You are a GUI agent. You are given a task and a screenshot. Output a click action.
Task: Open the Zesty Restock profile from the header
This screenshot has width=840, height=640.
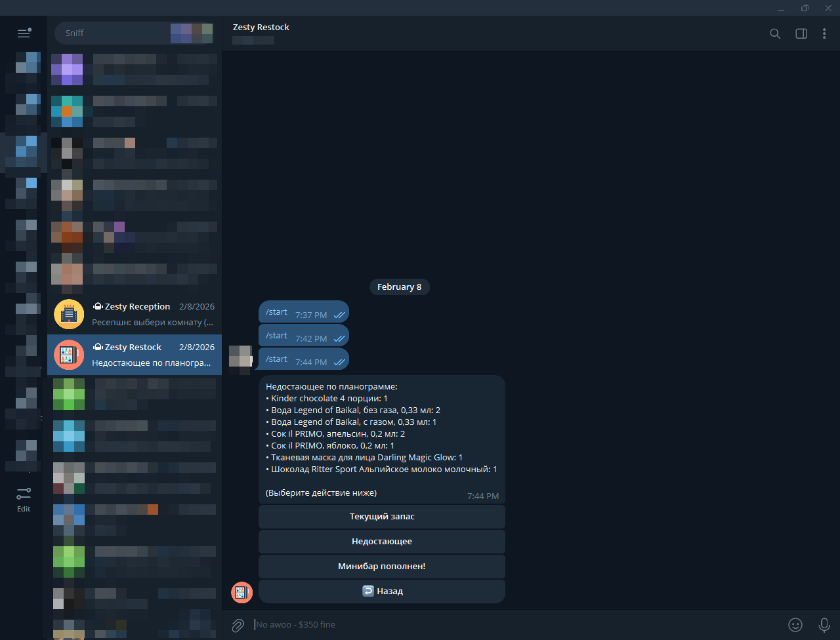coord(261,28)
